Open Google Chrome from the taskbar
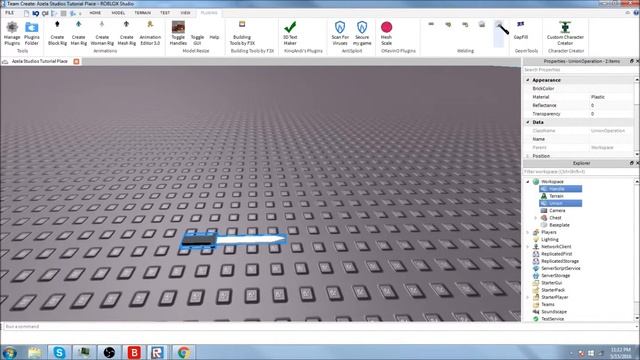This screenshot has width=640, height=360. (183, 352)
